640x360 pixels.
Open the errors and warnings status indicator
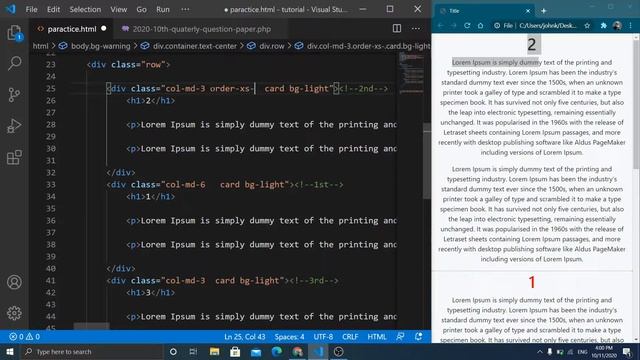24,337
